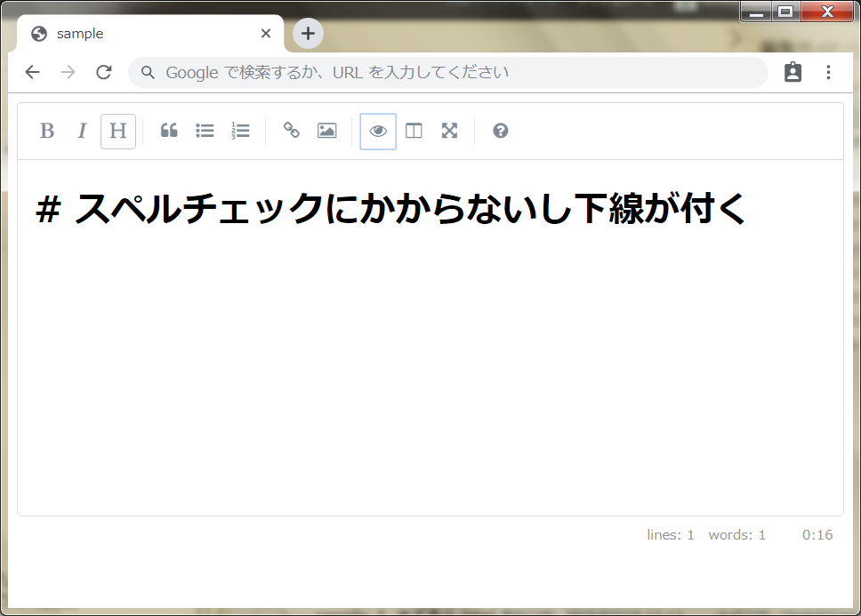Toggle side-by-side editing mode
Screen dimensions: 861x616
pyautogui.click(x=413, y=131)
